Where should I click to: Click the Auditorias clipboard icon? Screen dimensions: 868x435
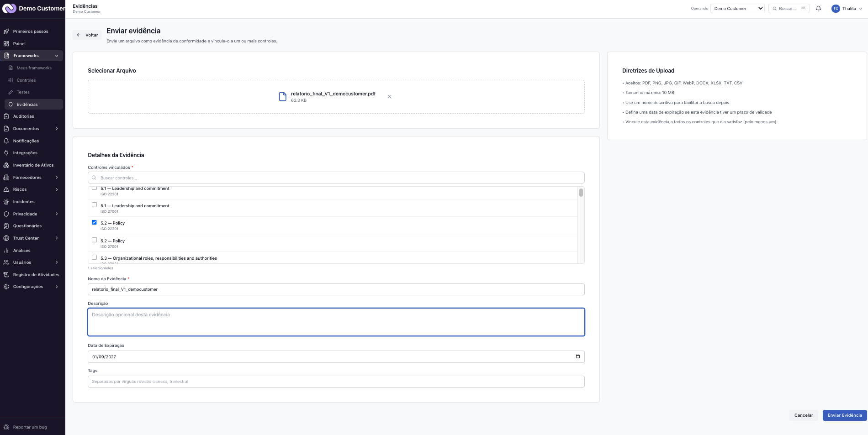point(6,116)
